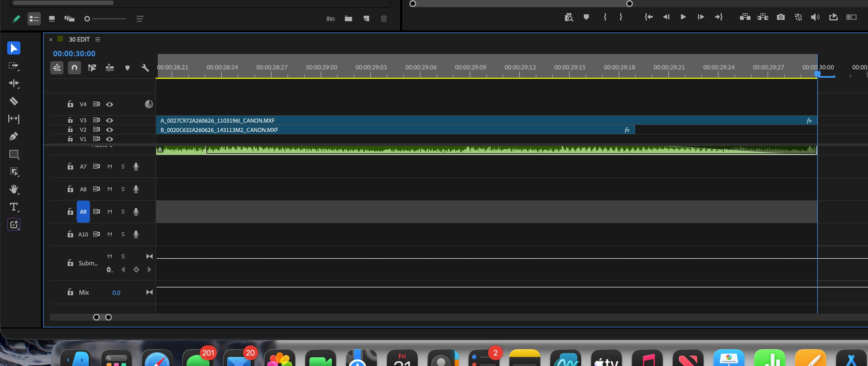The width and height of the screenshot is (868, 366).
Task: Click New Item button in Project panel
Action: coord(366,18)
